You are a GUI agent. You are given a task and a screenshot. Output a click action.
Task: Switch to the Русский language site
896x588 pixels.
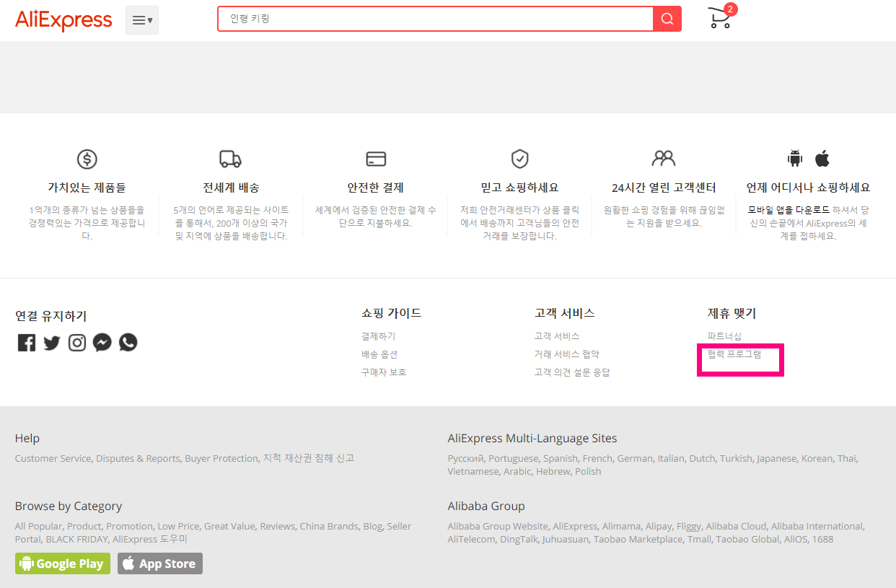coord(465,458)
